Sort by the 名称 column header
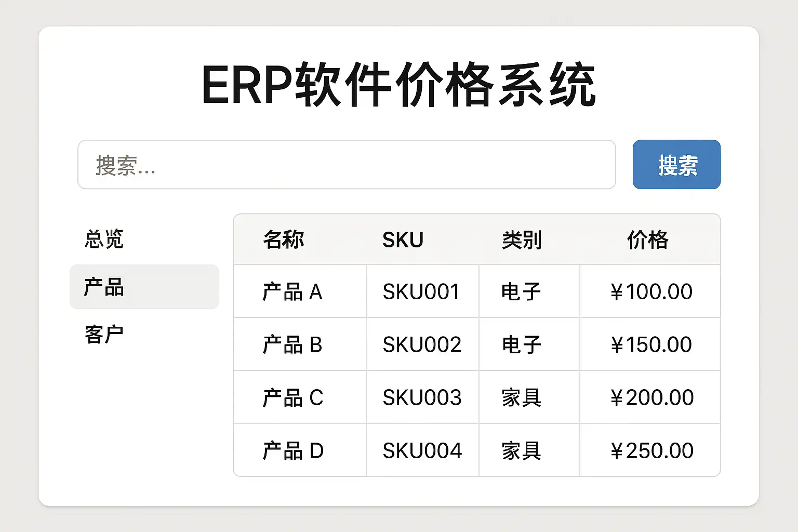The width and height of the screenshot is (798, 532). tap(284, 240)
